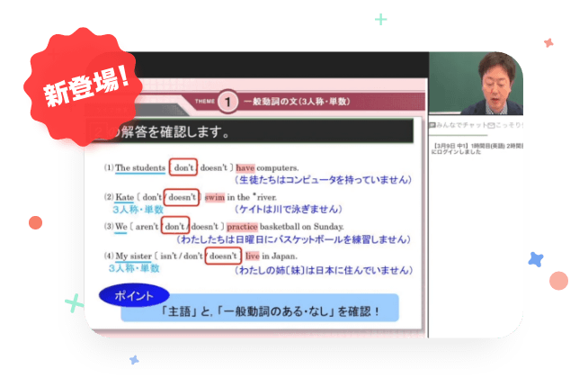Image resolution: width=588 pixels, height=387 pixels.
Task: Click the blue ポイント oval label
Action: point(134,295)
